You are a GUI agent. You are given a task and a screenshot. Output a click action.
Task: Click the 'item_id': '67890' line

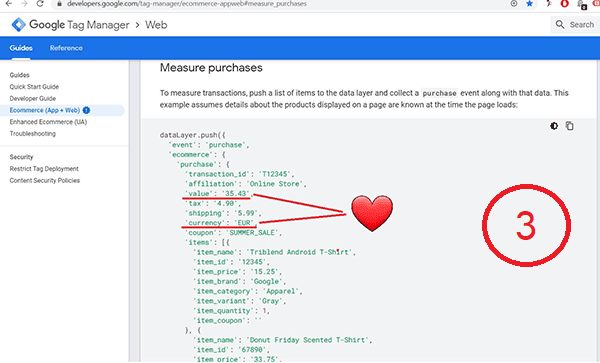232,350
